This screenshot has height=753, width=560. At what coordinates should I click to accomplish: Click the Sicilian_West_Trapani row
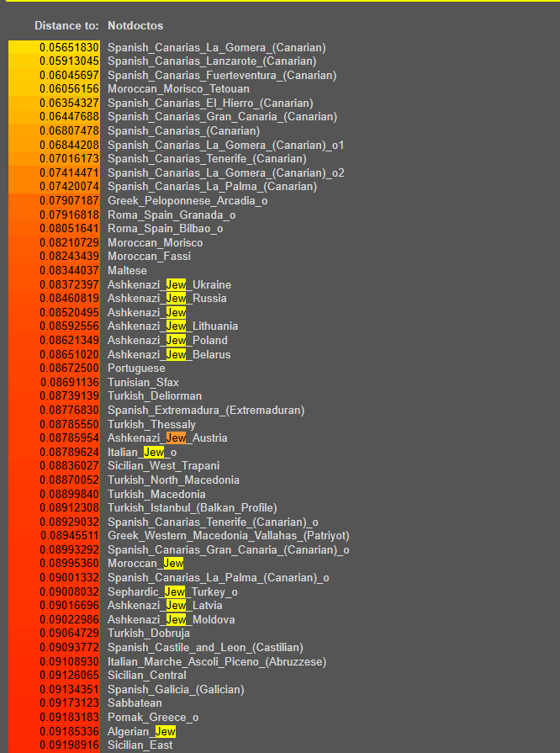coord(164,466)
